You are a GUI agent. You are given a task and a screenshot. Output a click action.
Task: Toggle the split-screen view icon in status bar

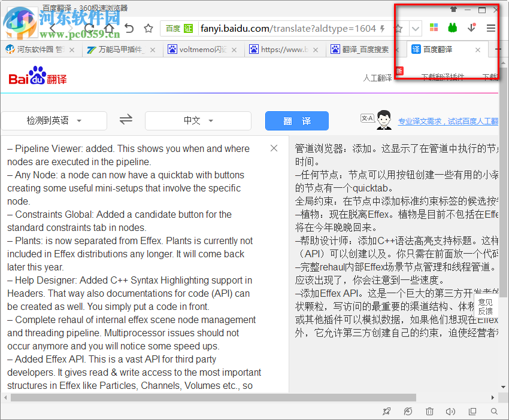coord(472,411)
